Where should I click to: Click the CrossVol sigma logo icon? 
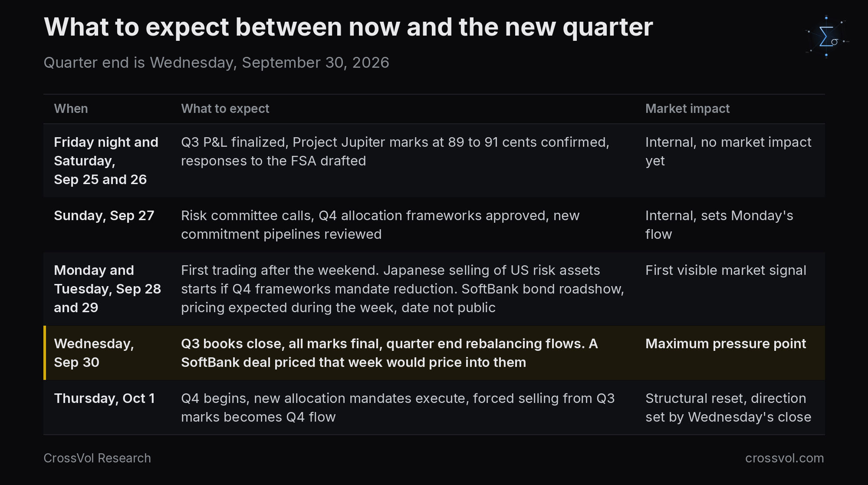827,37
